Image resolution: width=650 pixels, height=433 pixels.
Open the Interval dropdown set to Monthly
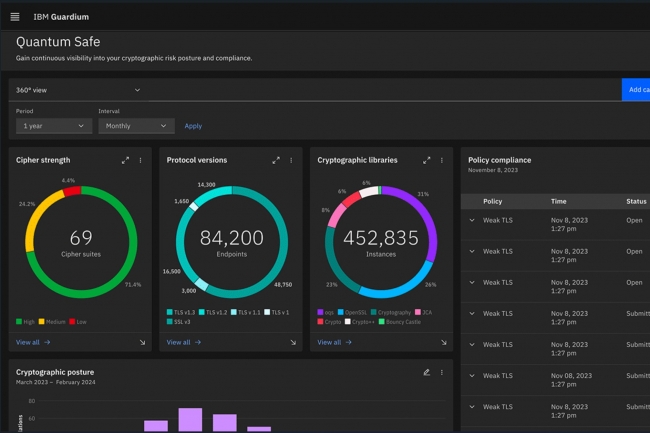pyautogui.click(x=136, y=126)
